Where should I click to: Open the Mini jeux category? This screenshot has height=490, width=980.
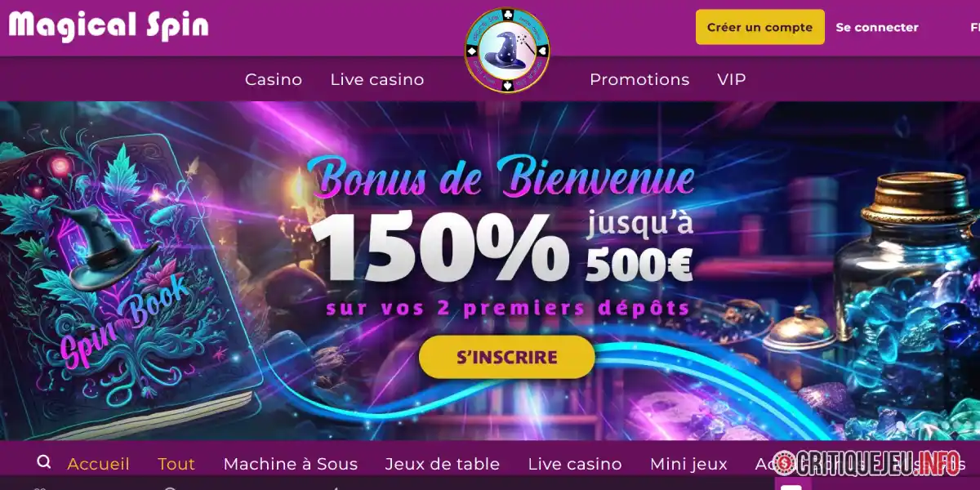[x=688, y=464]
